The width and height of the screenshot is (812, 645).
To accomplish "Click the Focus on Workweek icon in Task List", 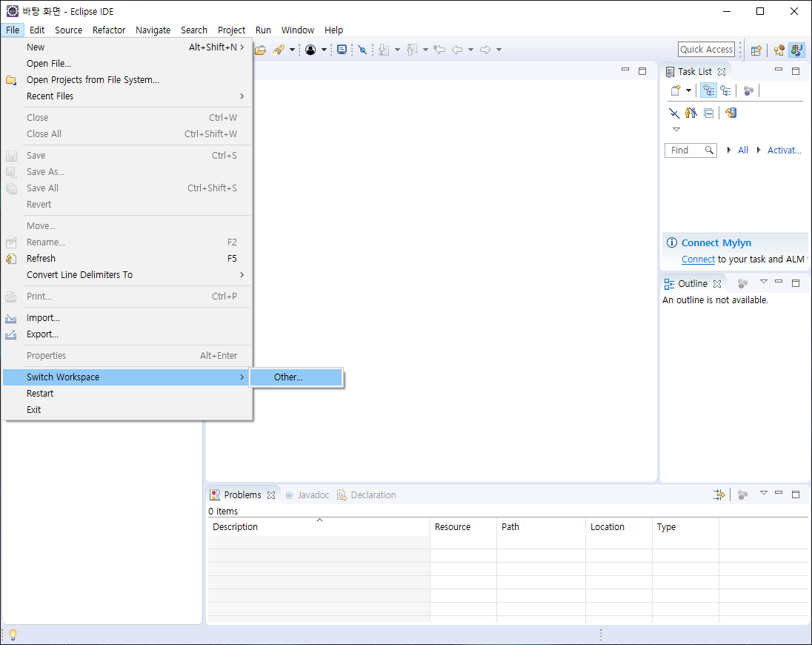I will point(748,90).
